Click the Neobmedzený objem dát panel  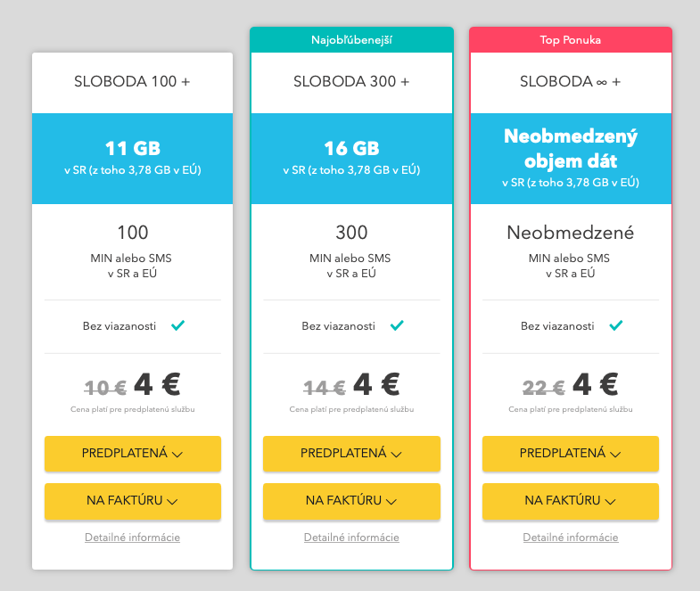(x=571, y=159)
